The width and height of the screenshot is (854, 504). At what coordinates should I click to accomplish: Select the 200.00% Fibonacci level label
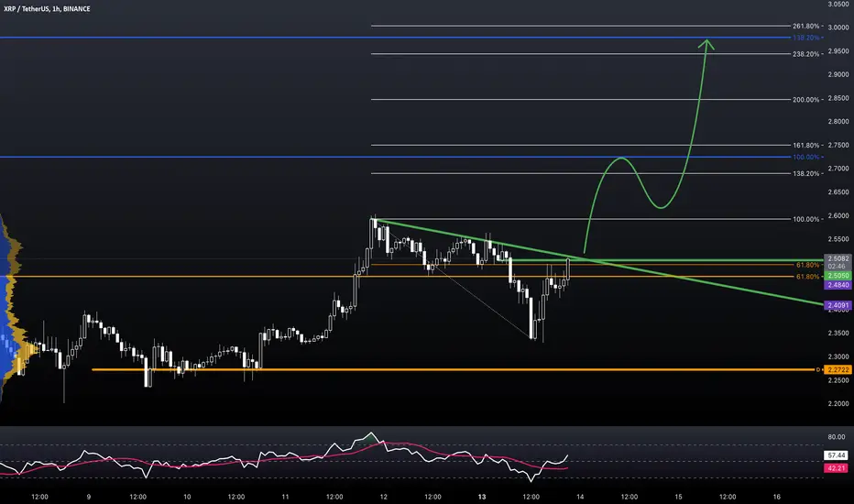pos(806,100)
